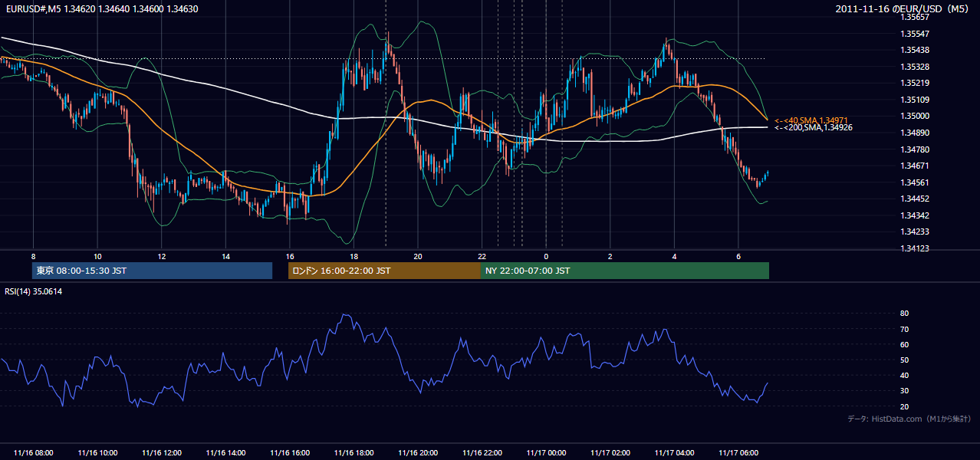Click price axis label 1.34452
This screenshot has height=460, width=980.
(915, 199)
